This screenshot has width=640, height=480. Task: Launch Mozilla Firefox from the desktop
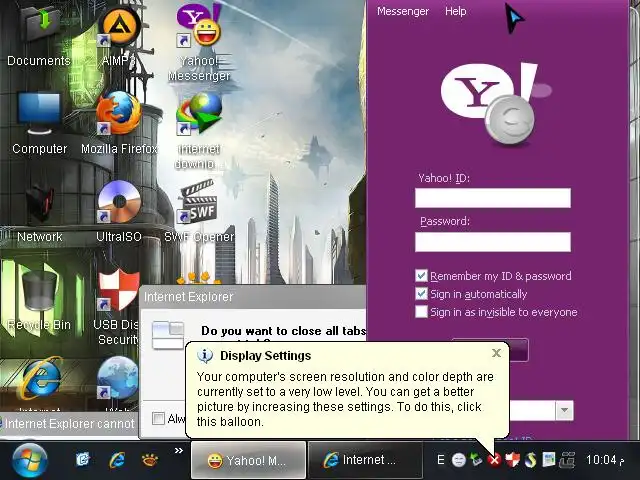coord(119,122)
